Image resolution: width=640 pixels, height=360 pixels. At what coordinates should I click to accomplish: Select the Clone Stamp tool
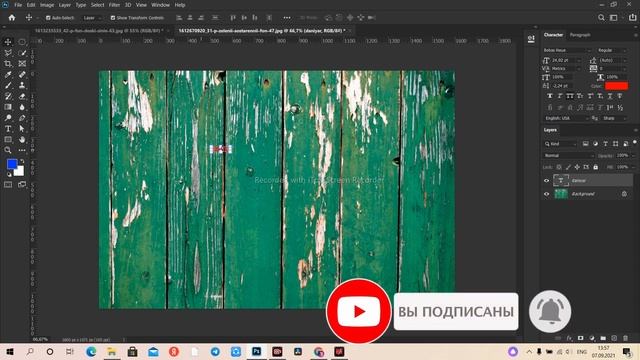(22, 85)
